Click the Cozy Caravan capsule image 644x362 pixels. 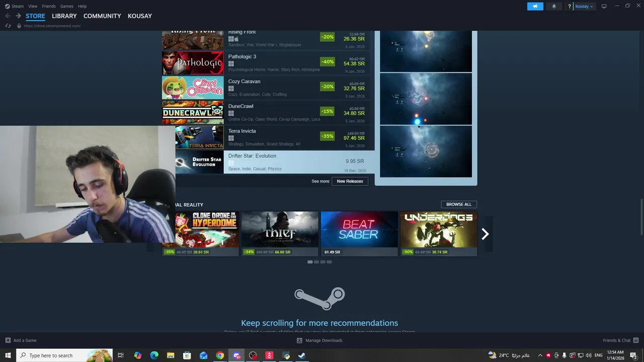pos(193,87)
